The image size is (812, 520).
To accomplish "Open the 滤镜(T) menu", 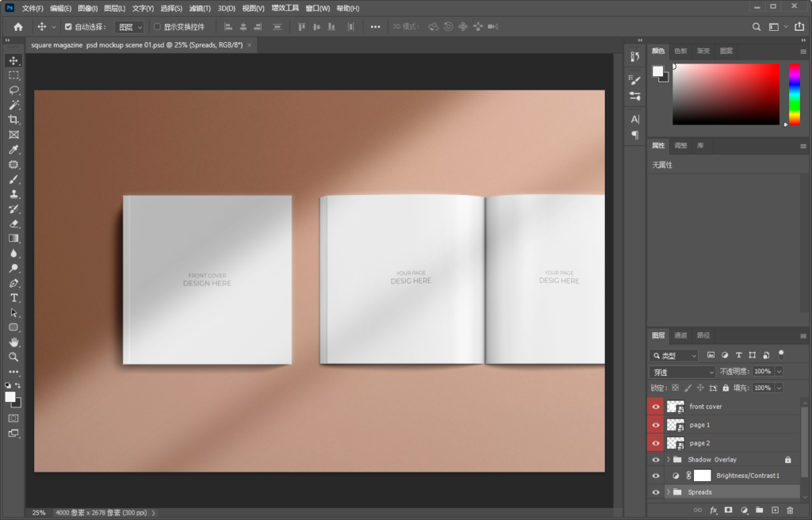I will coord(199,8).
